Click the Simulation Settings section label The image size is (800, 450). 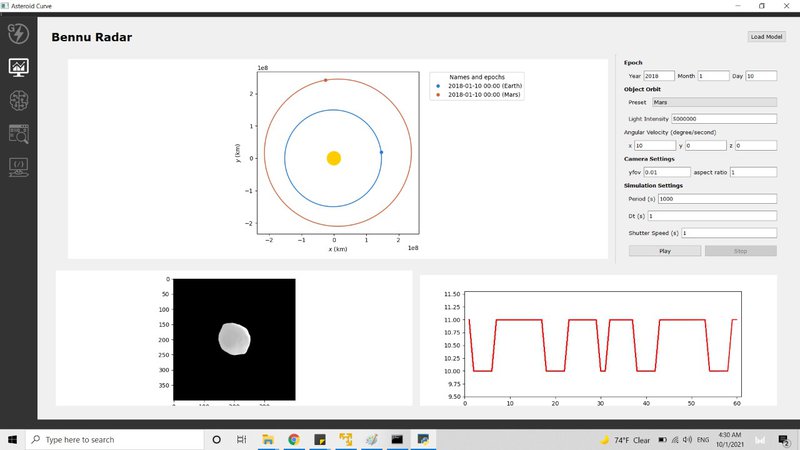tap(653, 186)
